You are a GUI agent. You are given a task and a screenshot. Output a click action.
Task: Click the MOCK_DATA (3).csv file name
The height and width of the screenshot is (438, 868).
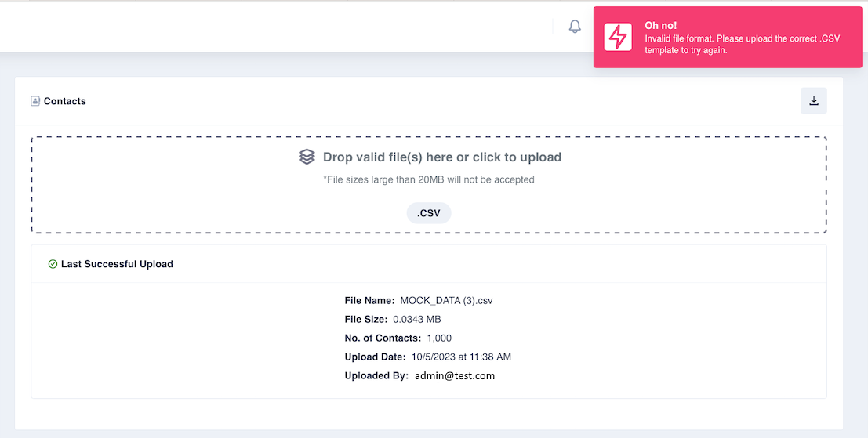(446, 301)
